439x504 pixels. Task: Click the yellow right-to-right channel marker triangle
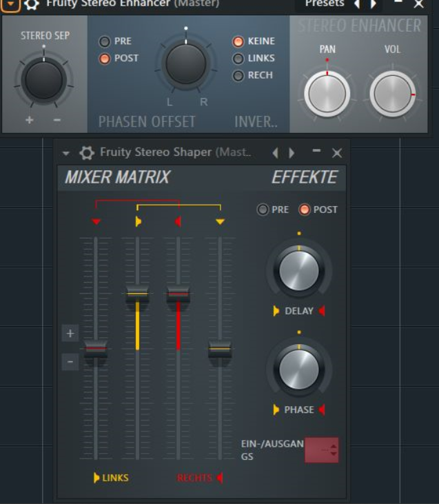[220, 221]
